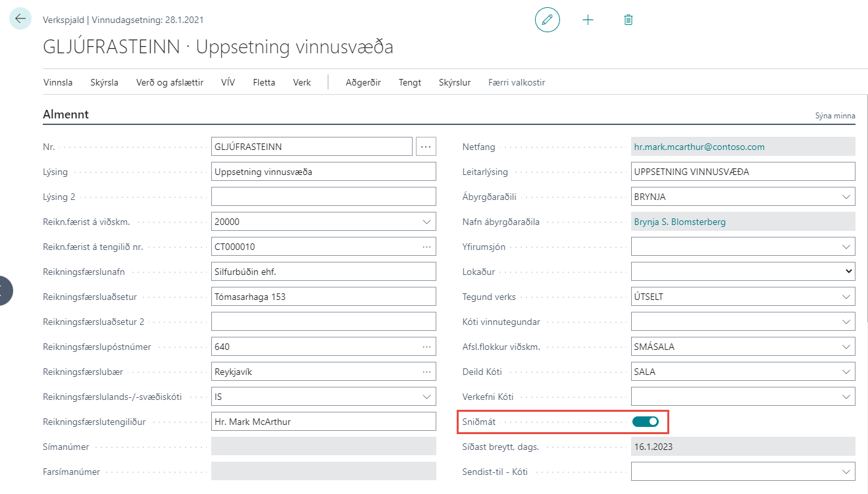Image resolution: width=868 pixels, height=494 pixels.
Task: Click the plus icon to create new
Action: [588, 20]
